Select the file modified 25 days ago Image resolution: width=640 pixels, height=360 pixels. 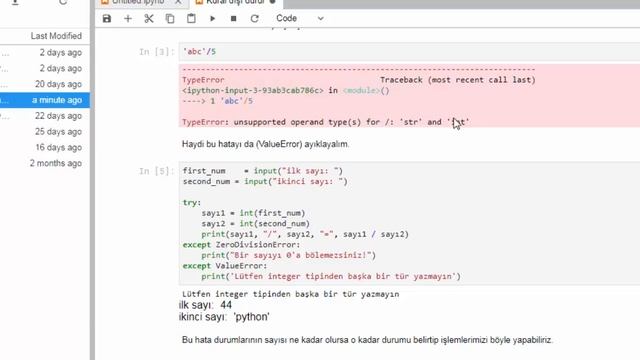tap(45, 131)
